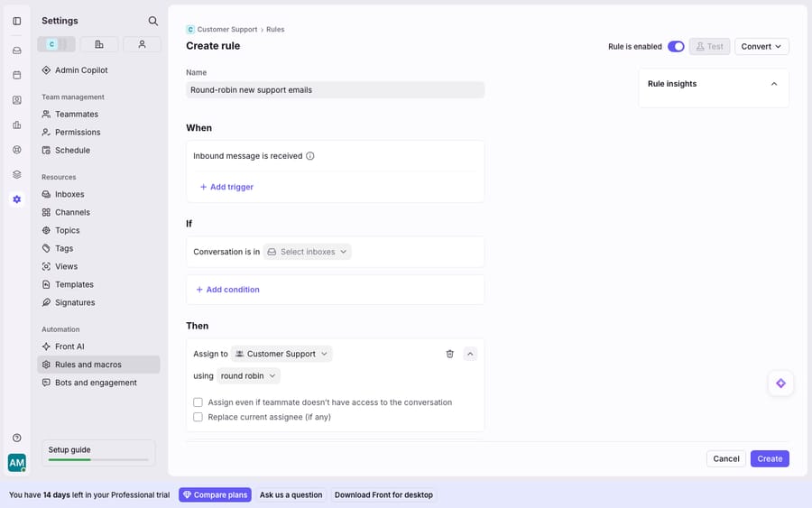Click the Customer Support breadcrumb
The image size is (812, 508).
pyautogui.click(x=226, y=30)
